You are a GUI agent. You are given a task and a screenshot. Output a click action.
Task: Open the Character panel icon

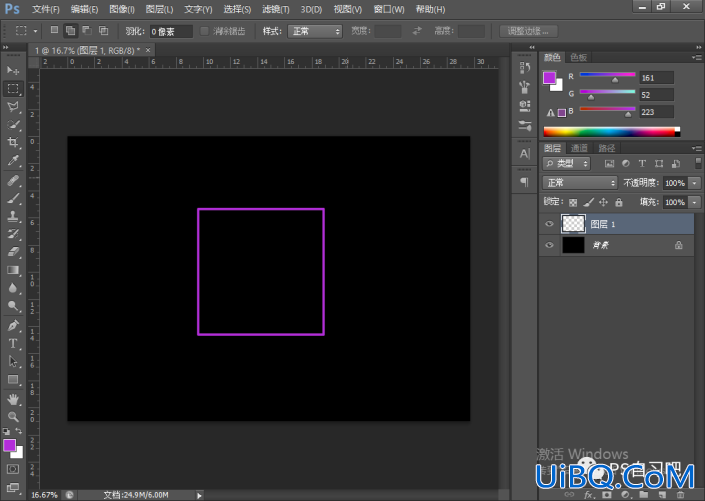tap(525, 154)
